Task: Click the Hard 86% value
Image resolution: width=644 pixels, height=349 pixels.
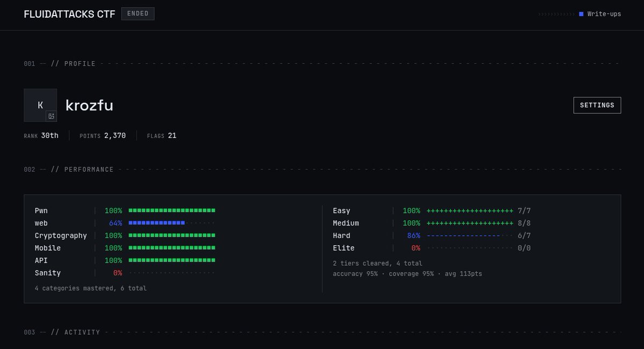Action: tap(414, 236)
